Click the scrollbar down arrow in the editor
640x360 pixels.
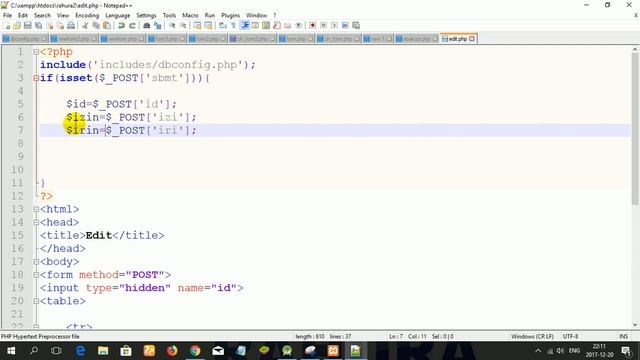635,325
